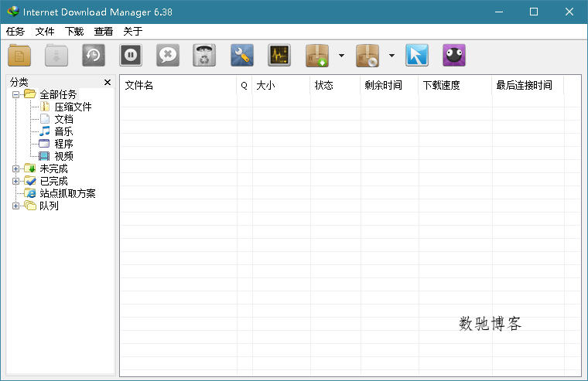Minimize the Internet Download Manager window
Screen dimensions: 588x381
(x=499, y=12)
